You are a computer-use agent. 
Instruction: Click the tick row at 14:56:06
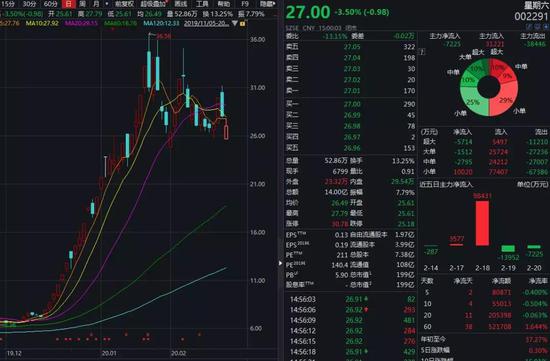click(x=351, y=310)
